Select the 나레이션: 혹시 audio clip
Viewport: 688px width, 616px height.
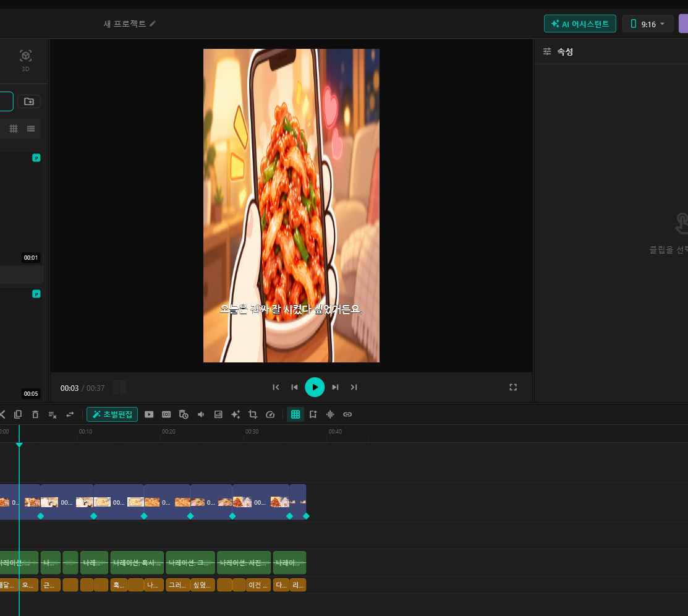tap(137, 563)
